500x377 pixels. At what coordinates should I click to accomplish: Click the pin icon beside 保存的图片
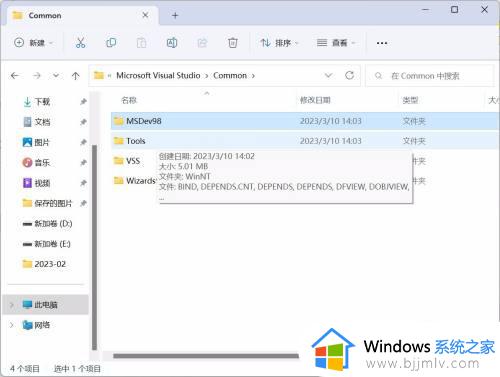tap(83, 203)
